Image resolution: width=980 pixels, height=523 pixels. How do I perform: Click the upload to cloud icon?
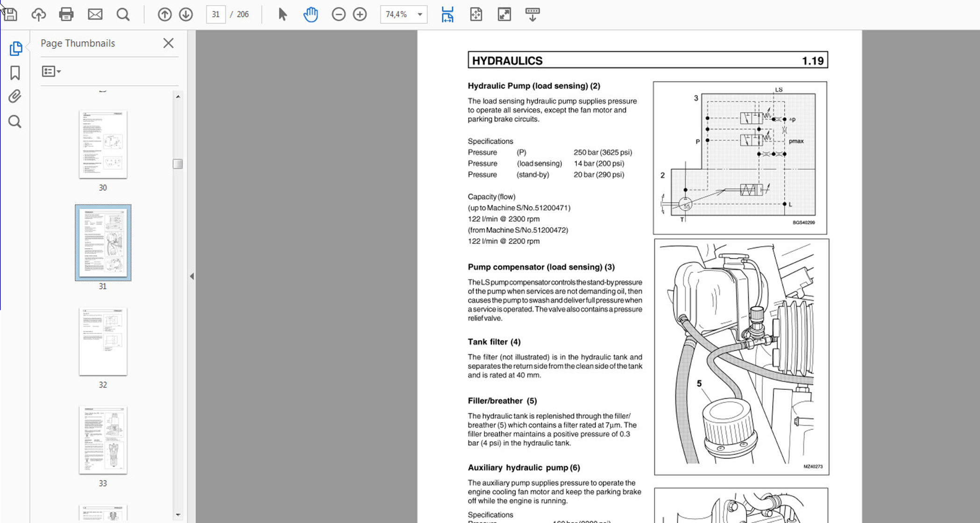38,14
